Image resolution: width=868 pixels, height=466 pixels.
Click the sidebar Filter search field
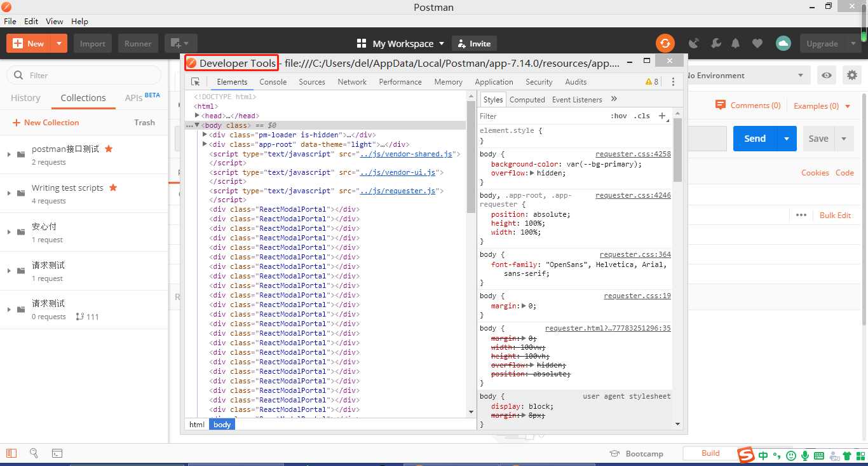click(84, 75)
